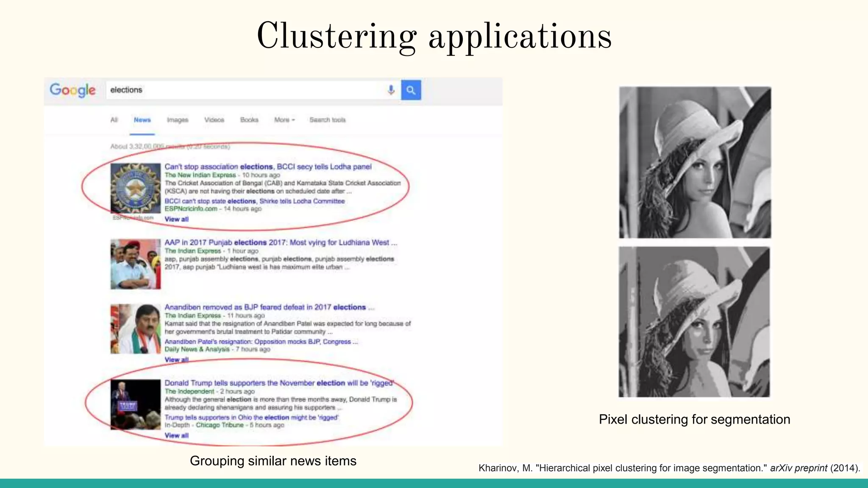The width and height of the screenshot is (868, 488).
Task: Click 'The New Indian Express' source name
Action: tap(200, 175)
